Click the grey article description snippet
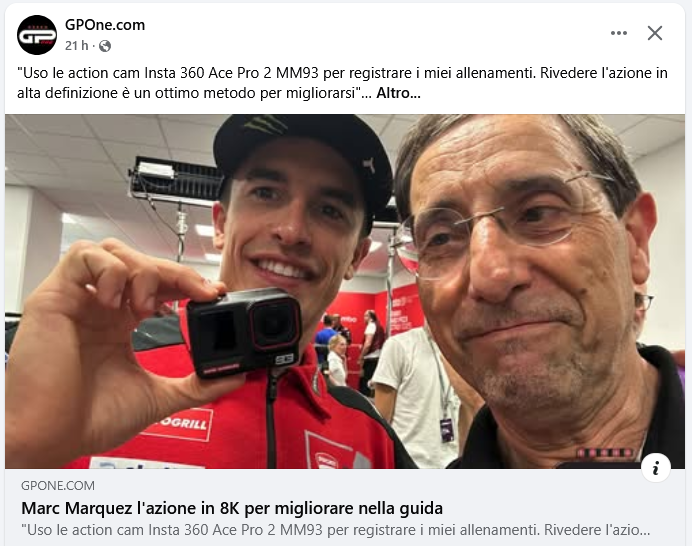The image size is (692, 546). coord(335,530)
